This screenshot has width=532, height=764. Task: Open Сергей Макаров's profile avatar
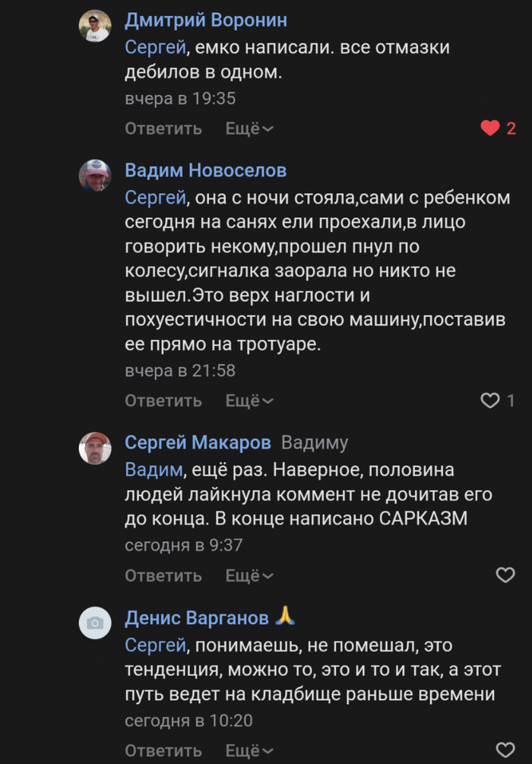click(x=95, y=448)
